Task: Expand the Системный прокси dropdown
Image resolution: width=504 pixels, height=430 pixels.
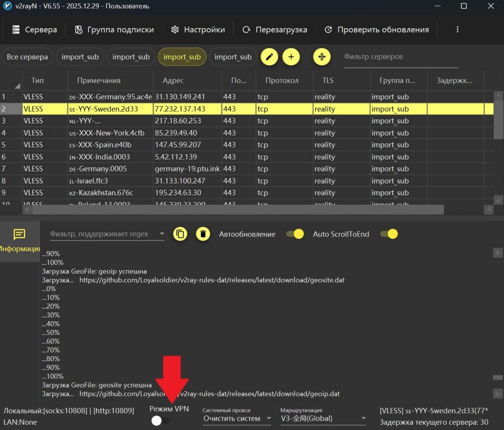Action: point(237,419)
